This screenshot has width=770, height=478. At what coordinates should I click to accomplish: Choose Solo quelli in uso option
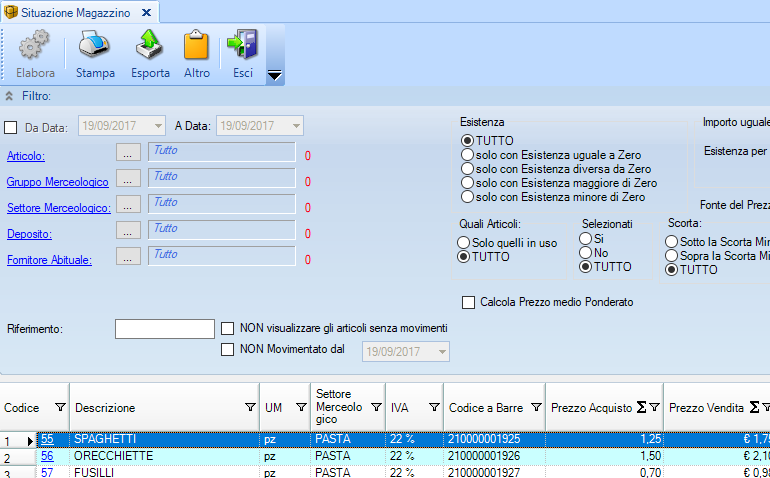click(463, 243)
